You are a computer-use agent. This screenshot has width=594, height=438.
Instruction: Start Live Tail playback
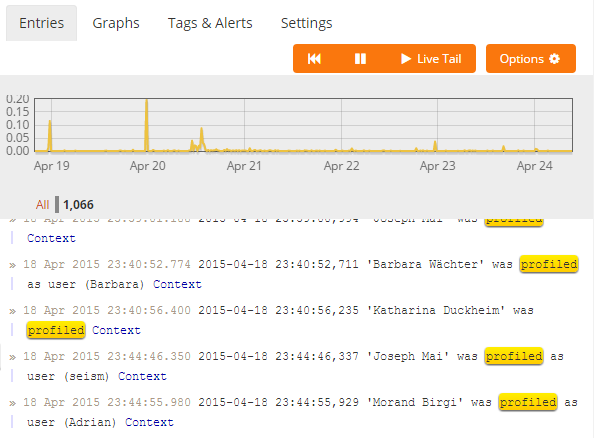point(431,59)
